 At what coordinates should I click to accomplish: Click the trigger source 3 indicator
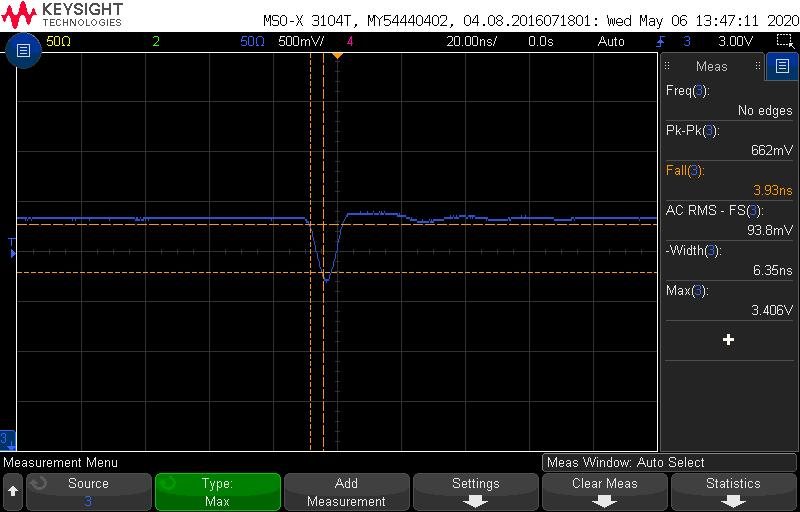687,41
